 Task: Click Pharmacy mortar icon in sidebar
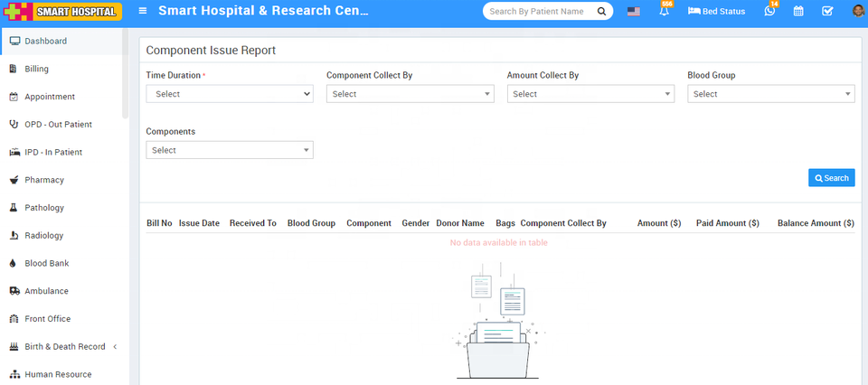[x=14, y=180]
